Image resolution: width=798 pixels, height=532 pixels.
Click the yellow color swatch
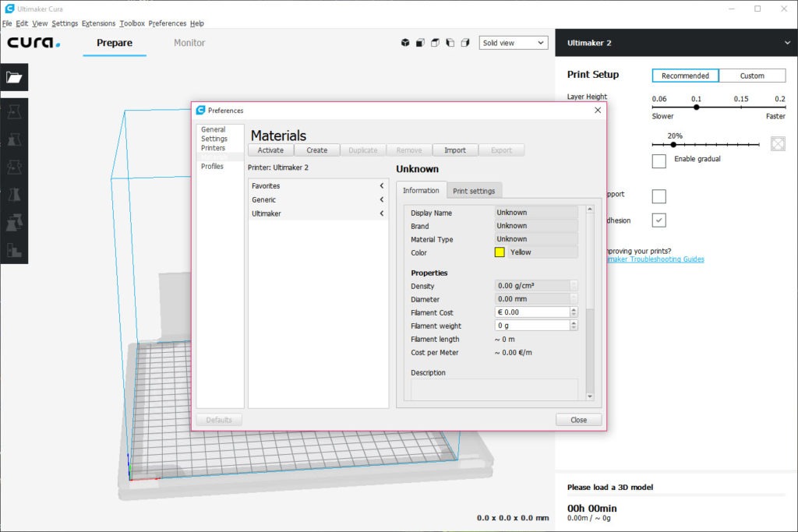point(500,252)
